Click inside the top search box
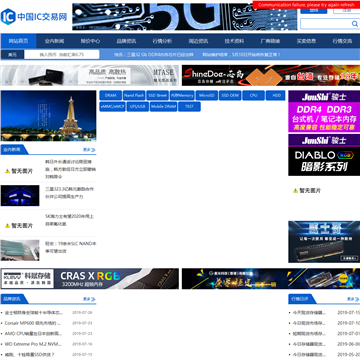 (326, 24)
